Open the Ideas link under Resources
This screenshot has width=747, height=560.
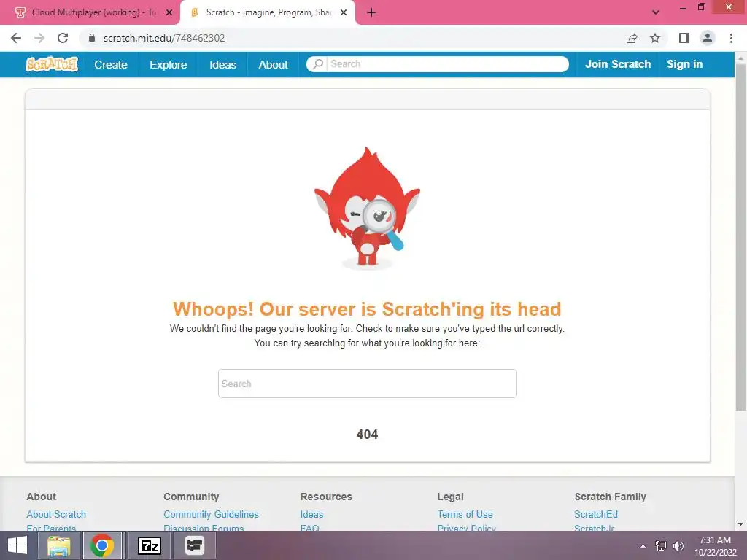coord(311,514)
